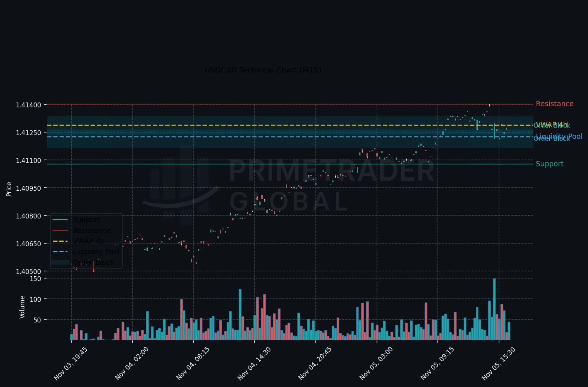
Task: Click the Liquidity Pool label on the right
Action: click(559, 136)
